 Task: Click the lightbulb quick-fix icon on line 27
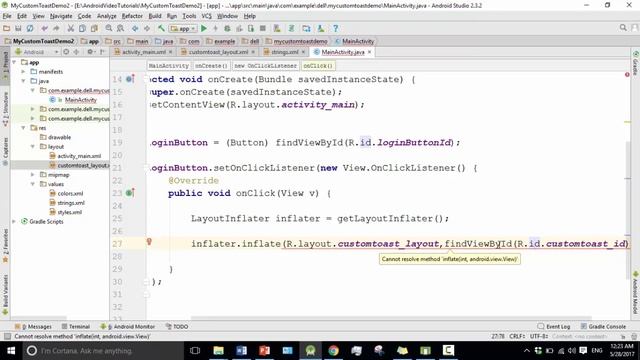(149, 242)
